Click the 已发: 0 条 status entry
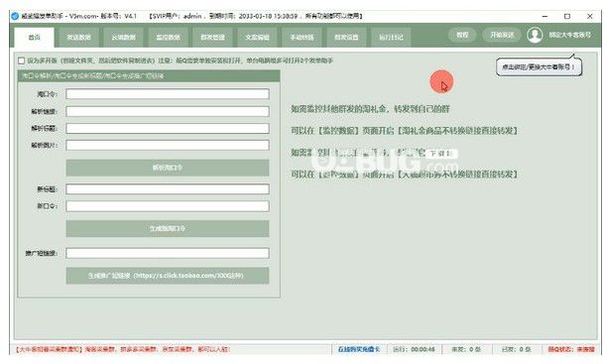This screenshot has height=364, width=606. 516,349
